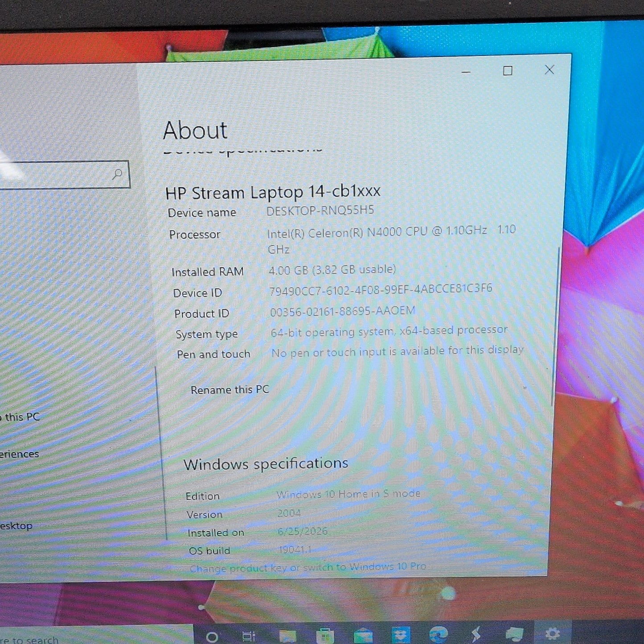Click the No pen or touch input text
Viewport: 644px width, 644px height.
[x=398, y=351]
